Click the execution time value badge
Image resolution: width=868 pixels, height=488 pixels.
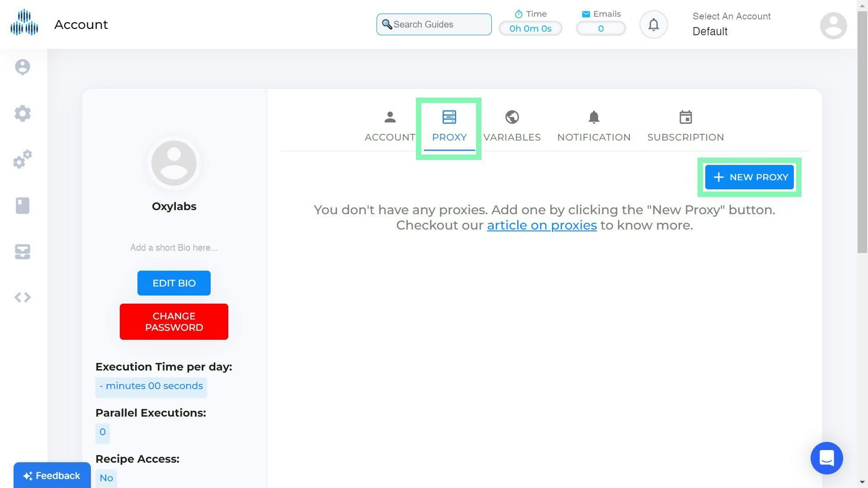pyautogui.click(x=151, y=387)
